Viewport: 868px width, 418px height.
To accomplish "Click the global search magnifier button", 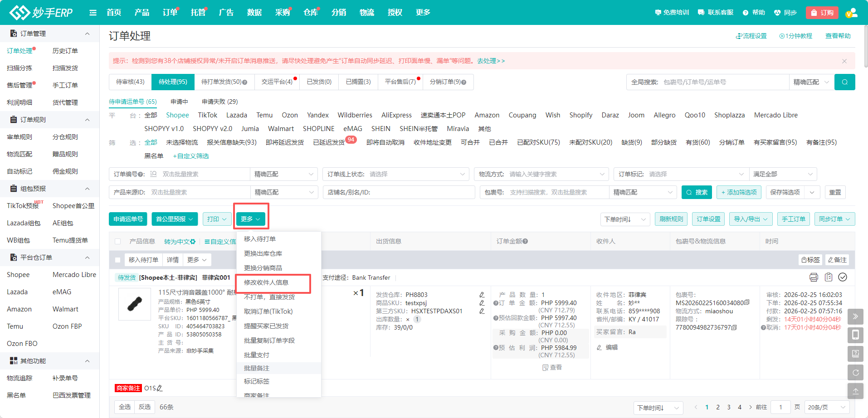I will tap(844, 82).
